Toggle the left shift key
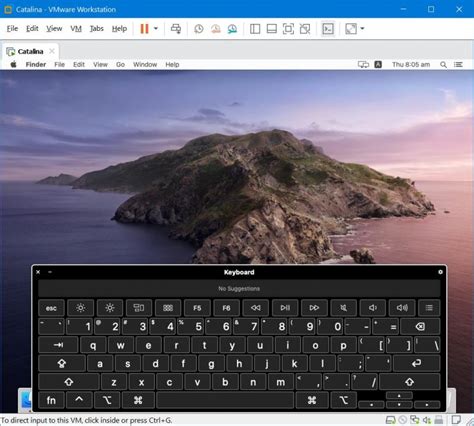 (69, 382)
